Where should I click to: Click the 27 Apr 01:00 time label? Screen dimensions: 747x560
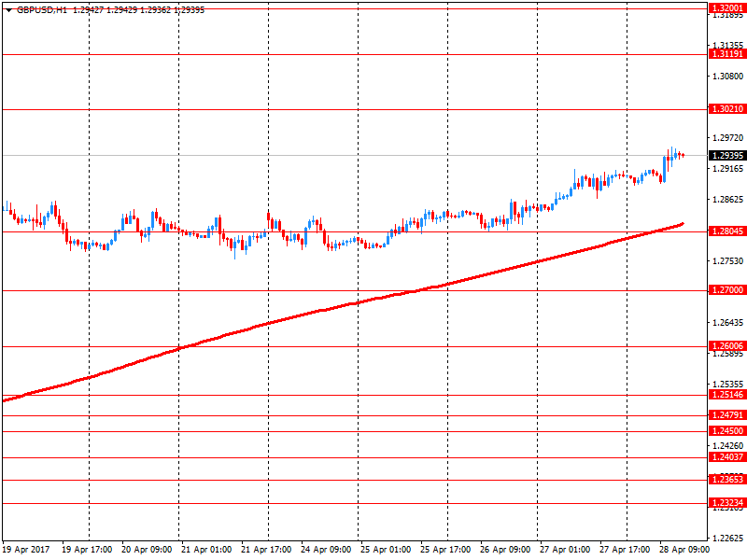tap(565, 550)
